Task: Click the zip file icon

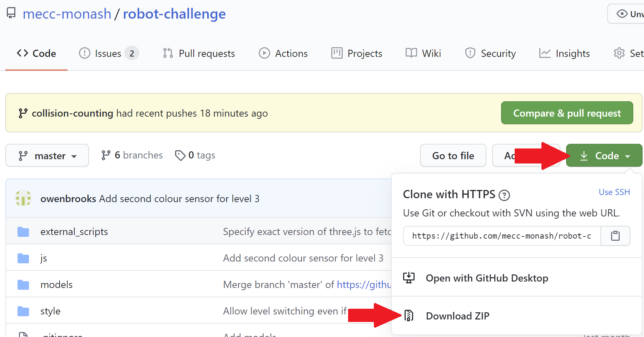Action: coord(409,316)
